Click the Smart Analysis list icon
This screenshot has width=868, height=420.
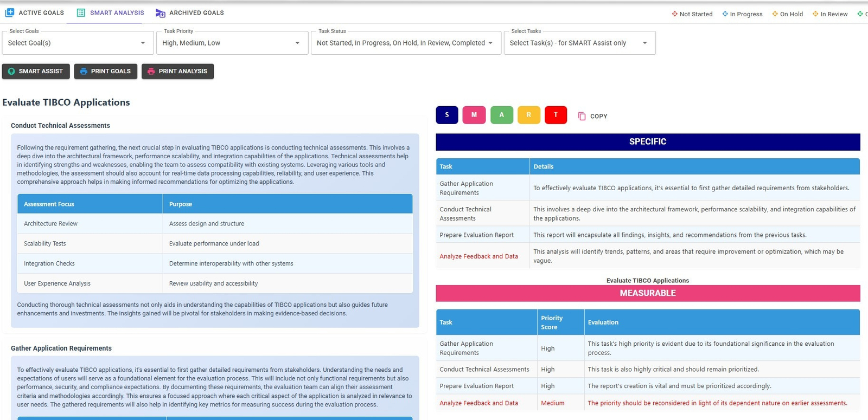81,12
